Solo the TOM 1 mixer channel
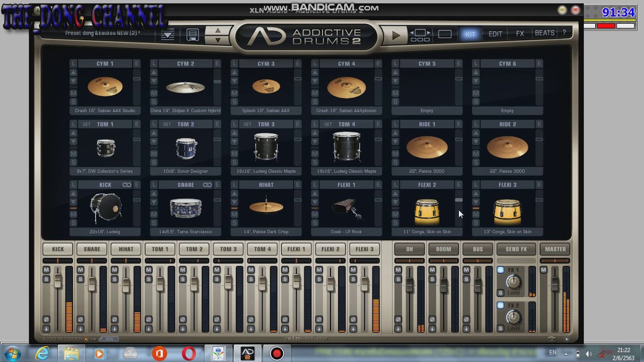Screen dimensions: 644x362 148,279
